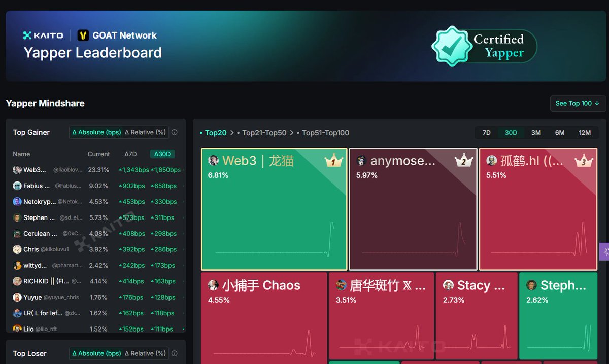Open the Top Gainer info icon
This screenshot has height=364, width=609.
tap(175, 132)
